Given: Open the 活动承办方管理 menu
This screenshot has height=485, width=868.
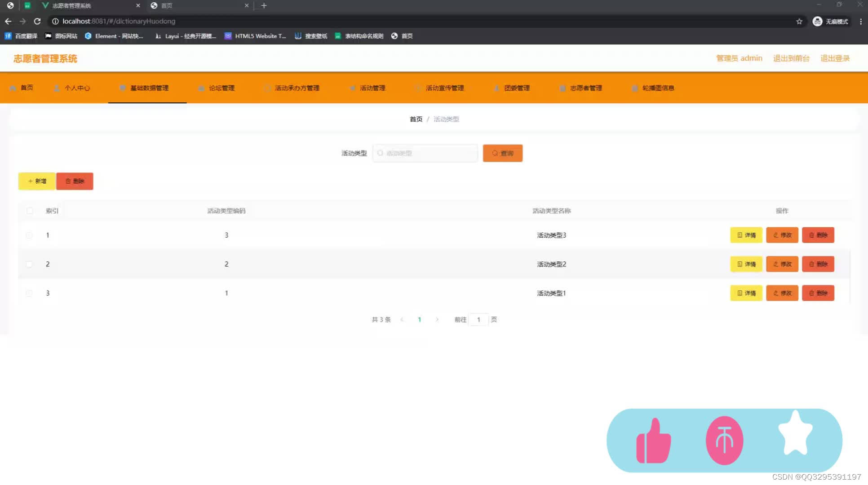Looking at the screenshot, I should click(x=292, y=88).
